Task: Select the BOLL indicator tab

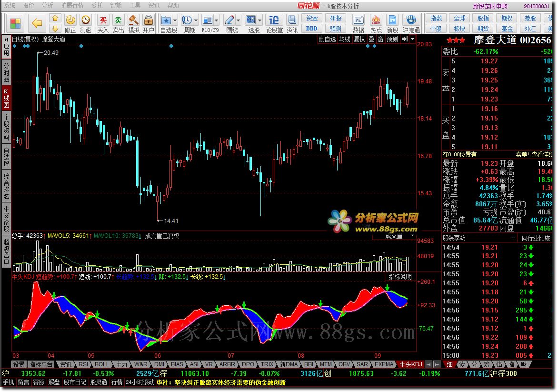Action: tap(102, 364)
